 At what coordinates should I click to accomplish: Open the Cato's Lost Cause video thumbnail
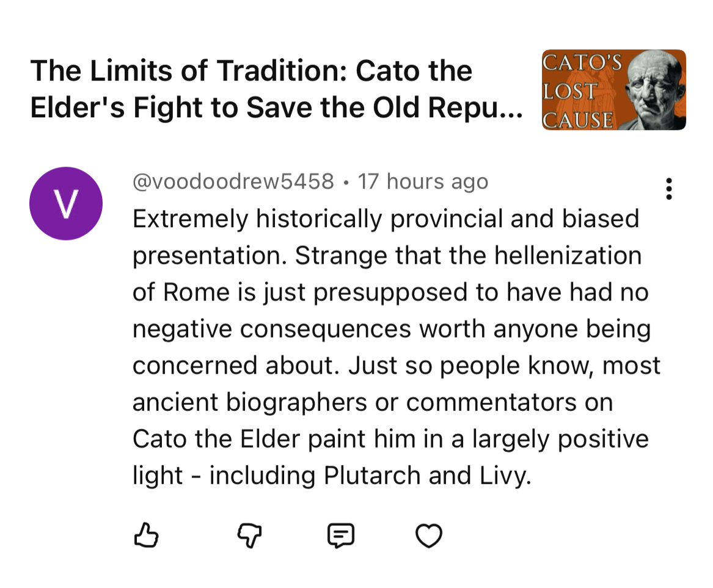click(x=613, y=90)
